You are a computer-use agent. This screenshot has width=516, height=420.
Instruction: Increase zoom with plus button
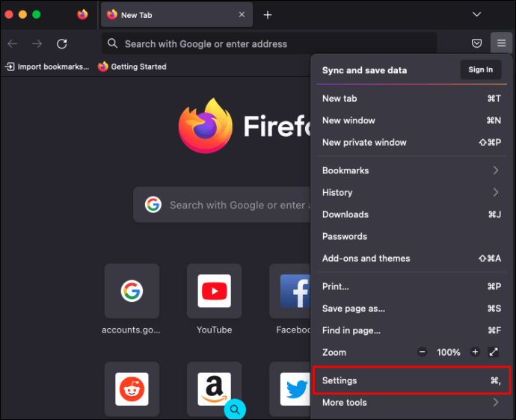[x=475, y=352]
